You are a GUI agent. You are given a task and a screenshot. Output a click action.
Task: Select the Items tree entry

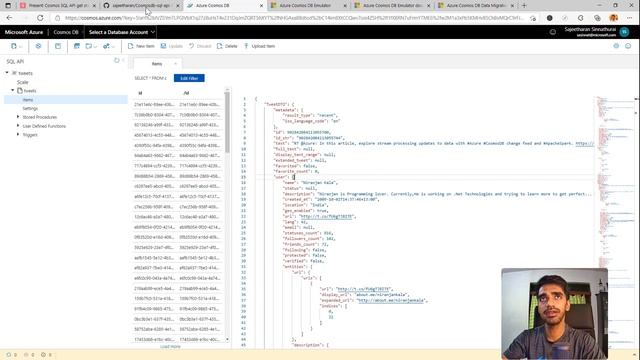coord(66,100)
